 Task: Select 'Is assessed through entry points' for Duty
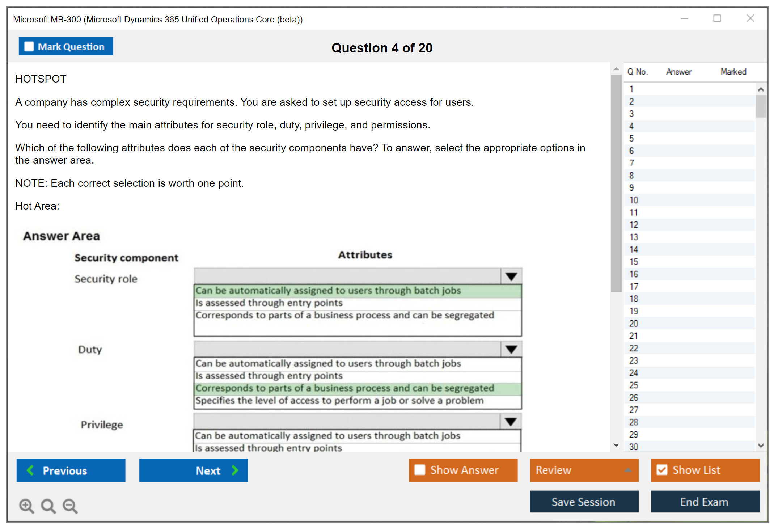coord(269,376)
